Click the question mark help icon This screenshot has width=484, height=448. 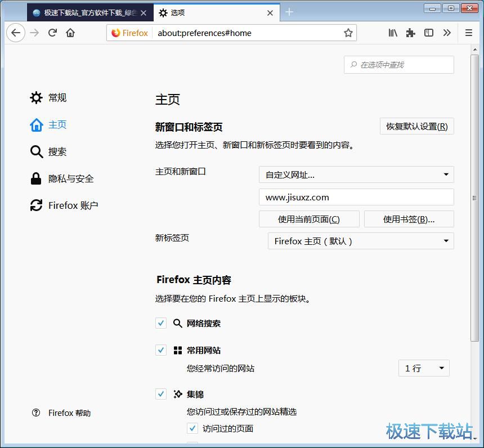point(36,413)
